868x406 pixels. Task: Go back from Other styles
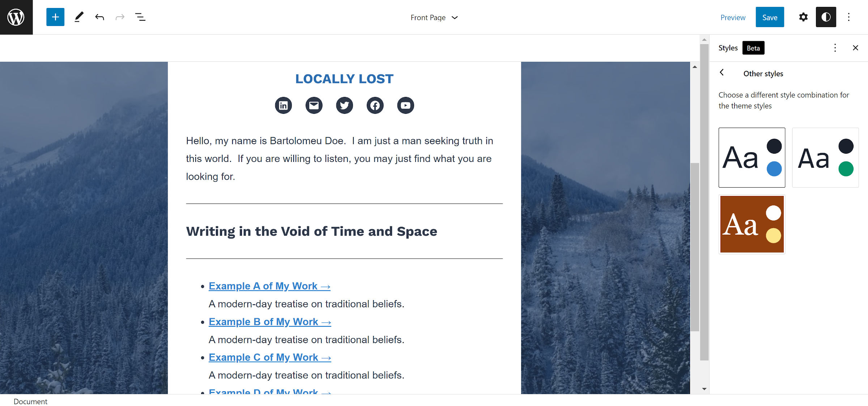point(722,73)
